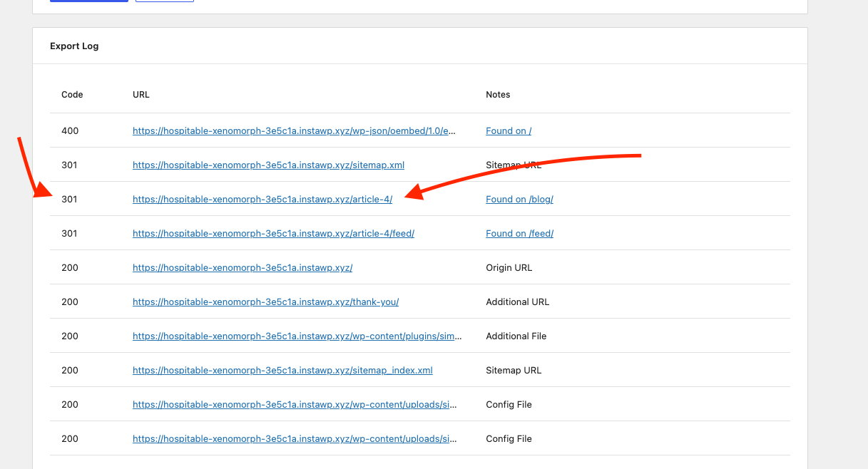Open the sitemap.xml URL link

[x=268, y=165]
